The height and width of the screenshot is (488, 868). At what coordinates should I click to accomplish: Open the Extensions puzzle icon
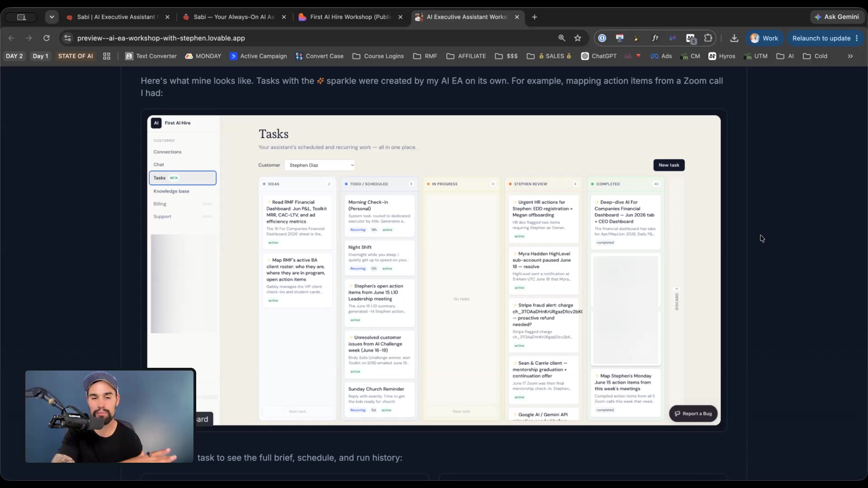pos(708,38)
